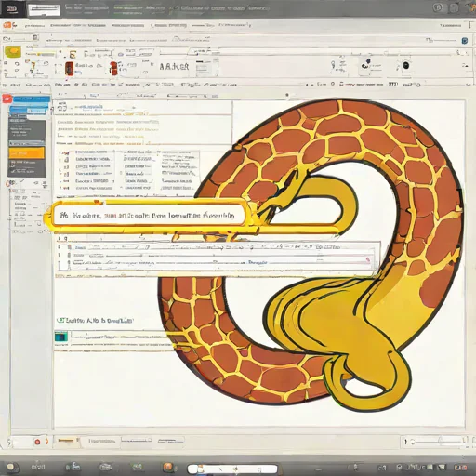Screen dimensions: 476x476
Task: Click the black round icon on the ribbon's right side
Action: coord(406,65)
